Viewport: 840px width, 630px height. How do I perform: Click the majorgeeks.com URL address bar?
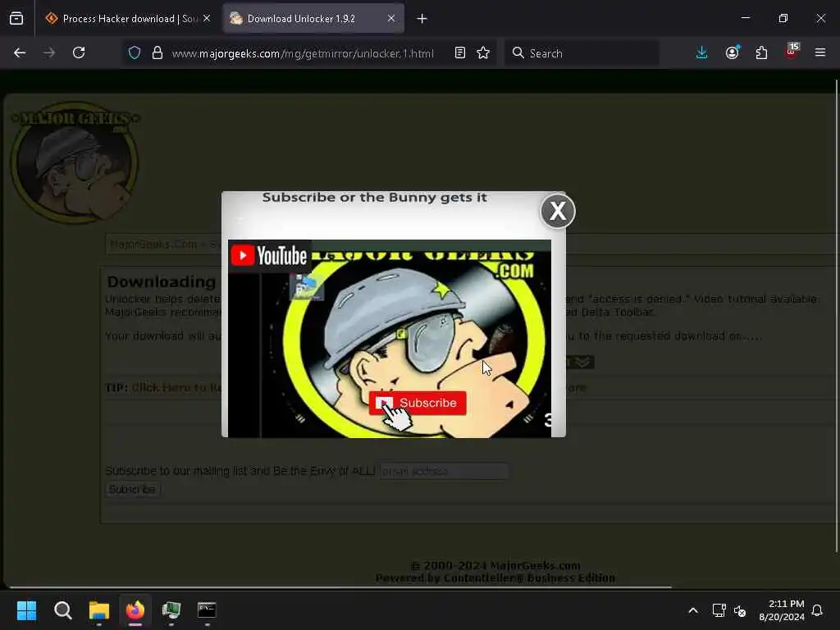click(303, 53)
